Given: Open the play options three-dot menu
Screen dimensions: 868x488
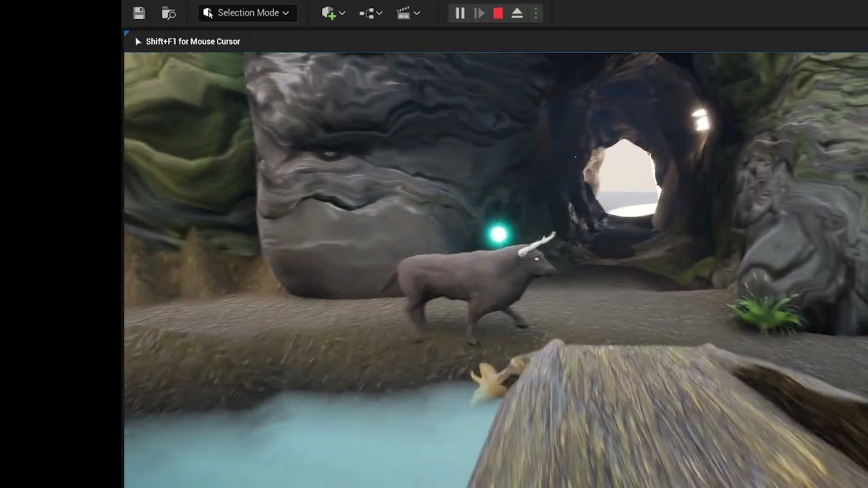Looking at the screenshot, I should click(x=536, y=13).
